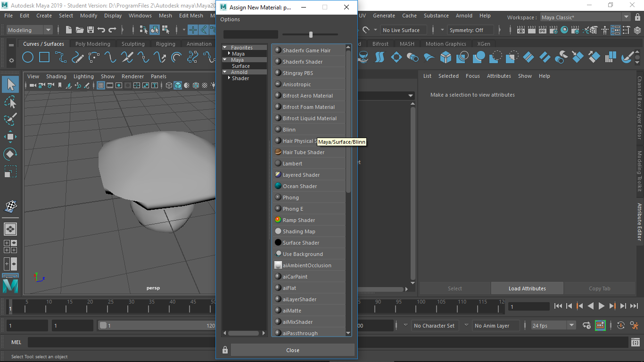Screen dimensions: 644x362
Task: Open the 24 fps frame rate dropdown
Action: pyautogui.click(x=553, y=325)
